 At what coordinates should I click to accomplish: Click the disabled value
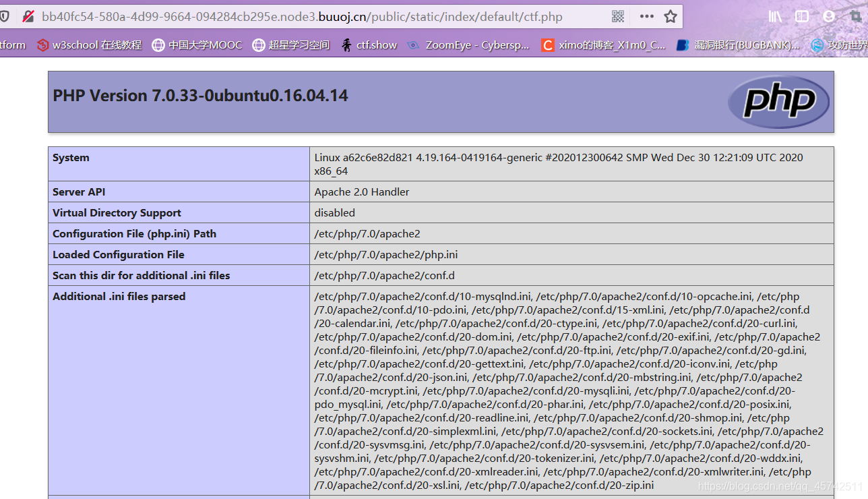(x=334, y=213)
